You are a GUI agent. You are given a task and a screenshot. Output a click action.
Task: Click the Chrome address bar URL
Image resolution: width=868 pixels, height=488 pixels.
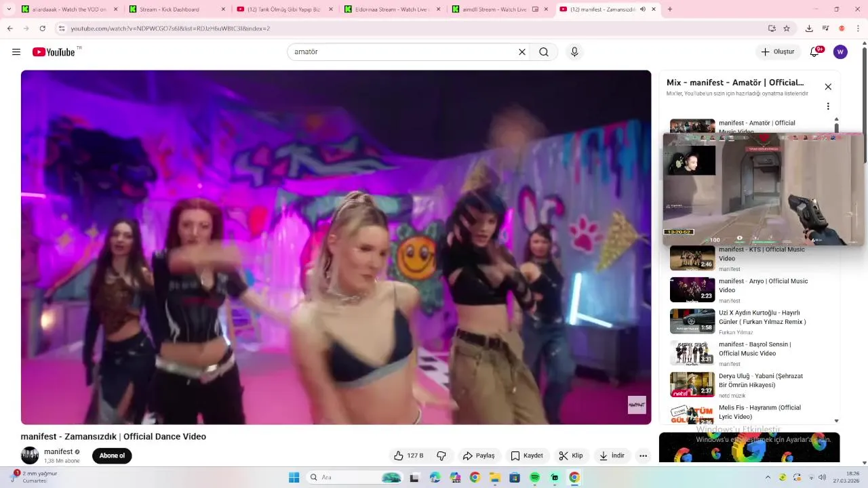tap(170, 28)
